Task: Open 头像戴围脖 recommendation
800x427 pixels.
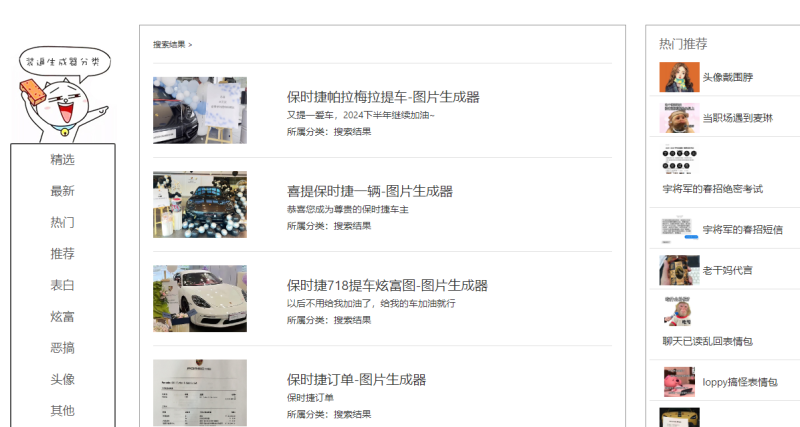Action: click(x=728, y=78)
